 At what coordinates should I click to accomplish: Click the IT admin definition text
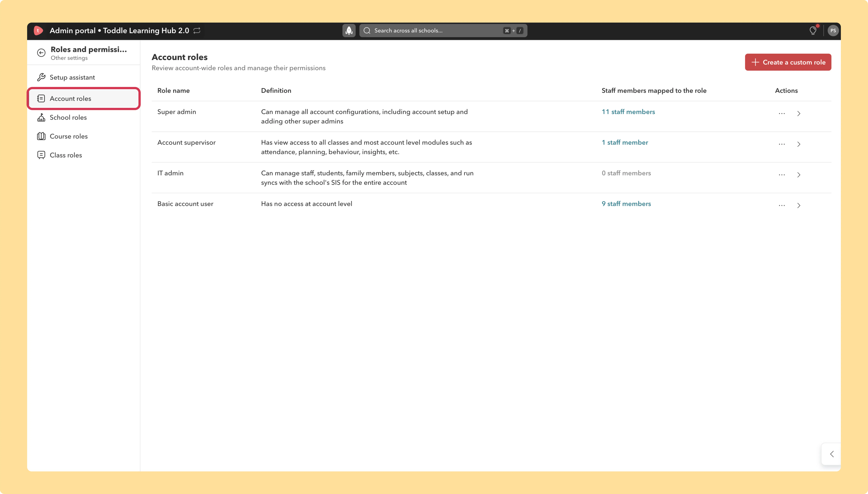tap(367, 178)
